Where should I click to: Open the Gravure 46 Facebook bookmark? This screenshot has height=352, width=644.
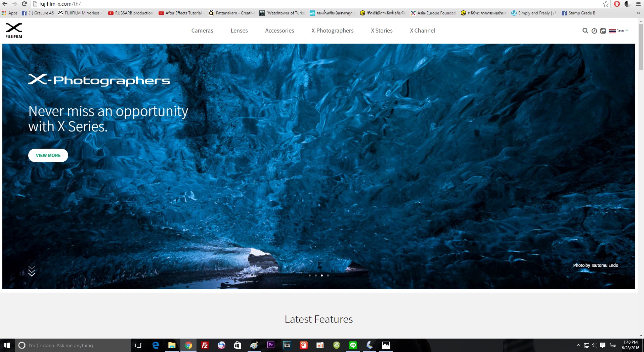pos(38,13)
